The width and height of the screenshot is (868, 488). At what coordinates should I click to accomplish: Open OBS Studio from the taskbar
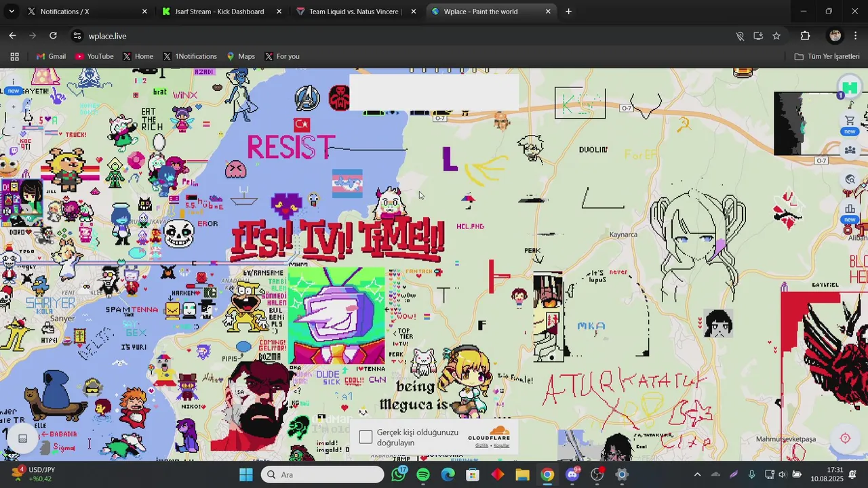click(597, 474)
